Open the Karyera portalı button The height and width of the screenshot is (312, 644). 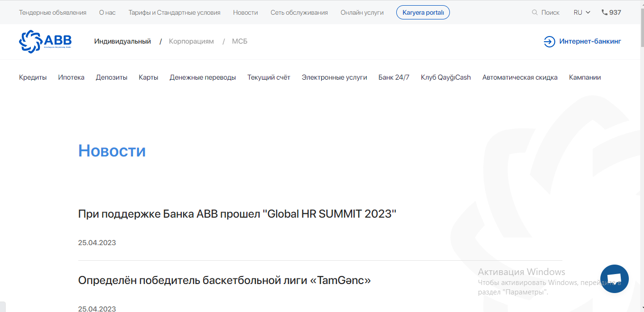pos(423,12)
